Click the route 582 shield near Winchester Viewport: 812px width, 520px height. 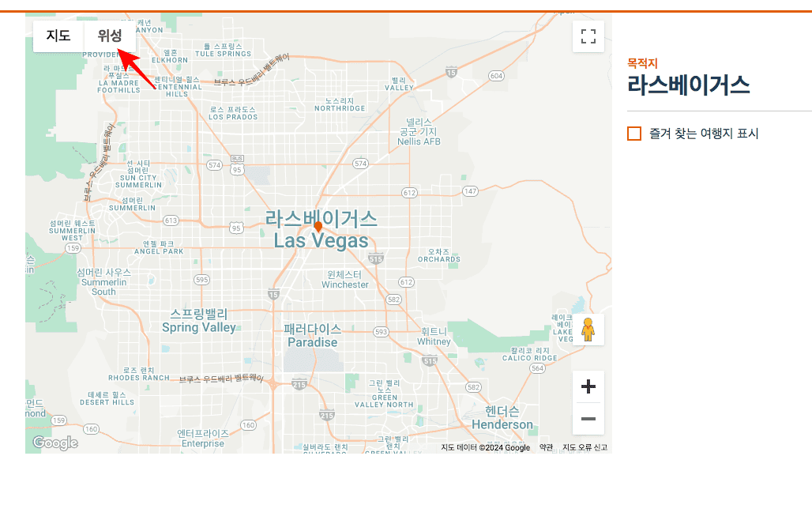coord(393,300)
